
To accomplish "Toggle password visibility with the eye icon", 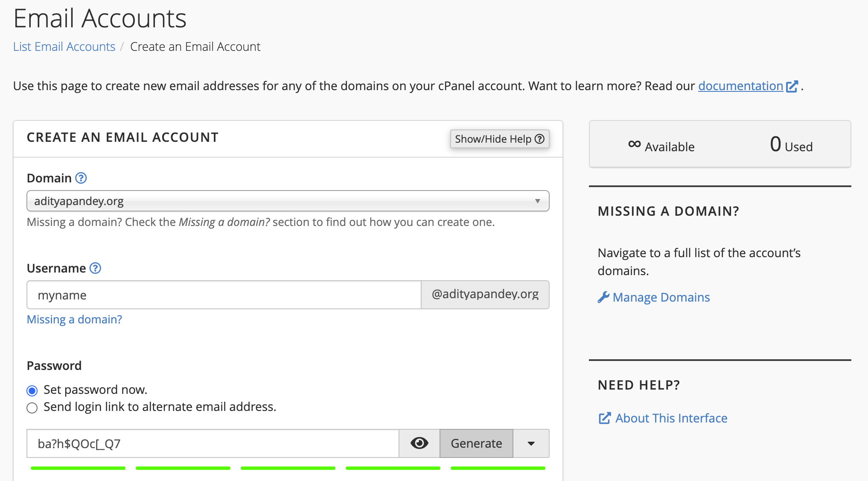I will [419, 443].
